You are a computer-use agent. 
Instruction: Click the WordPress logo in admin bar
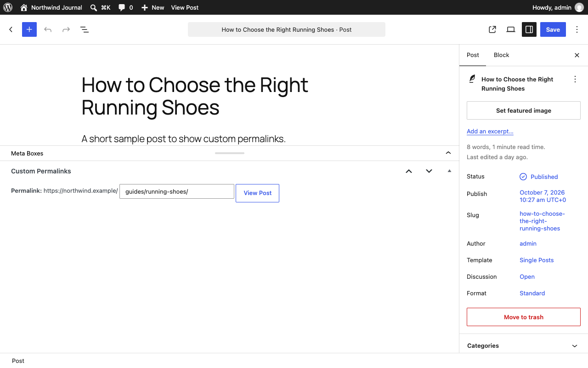[x=8, y=7]
